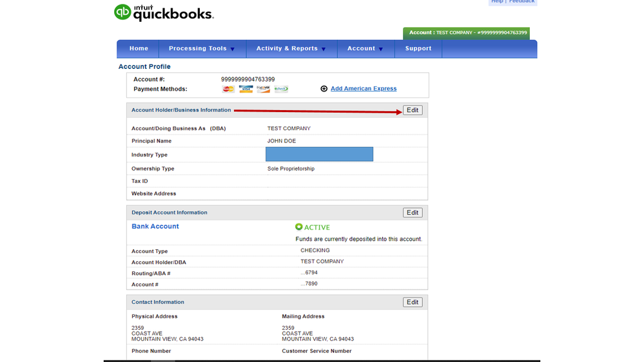Open the Add American Express link
This screenshot has width=644, height=362.
coord(364,89)
